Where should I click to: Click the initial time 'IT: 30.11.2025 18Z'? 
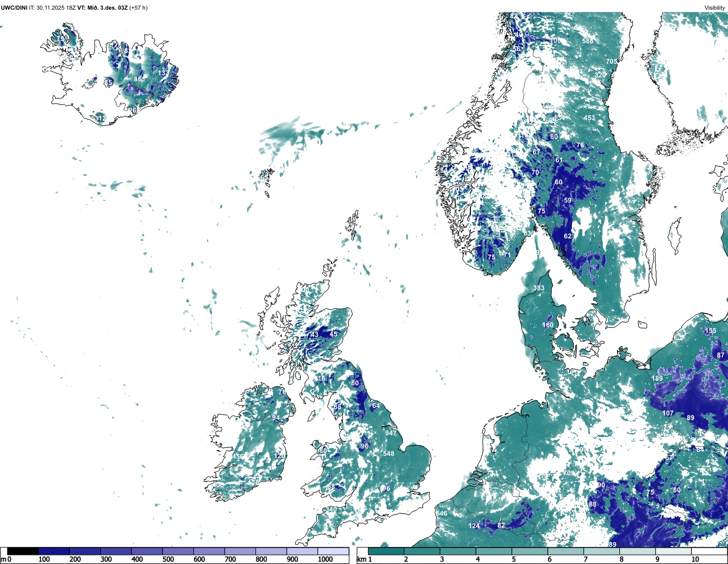point(52,7)
